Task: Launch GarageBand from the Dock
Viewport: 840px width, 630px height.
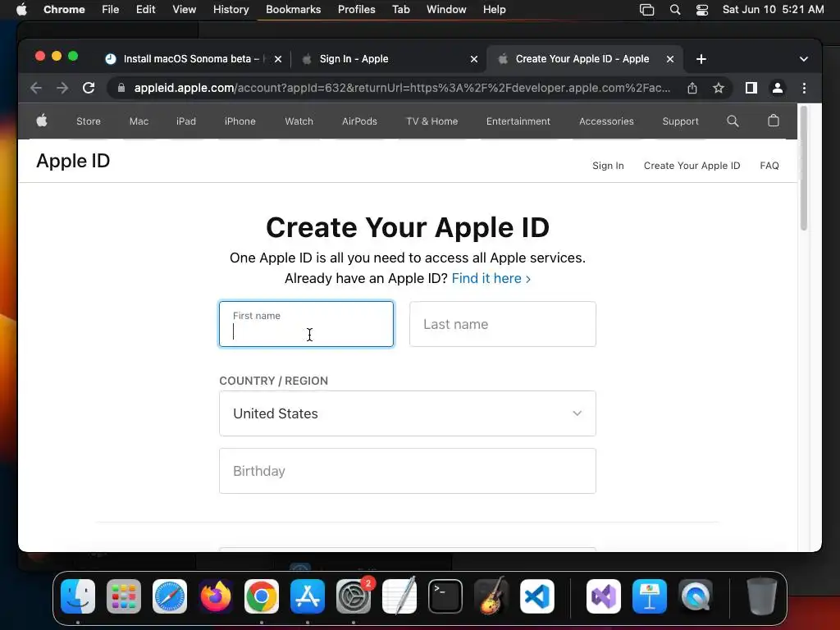Action: point(491,596)
